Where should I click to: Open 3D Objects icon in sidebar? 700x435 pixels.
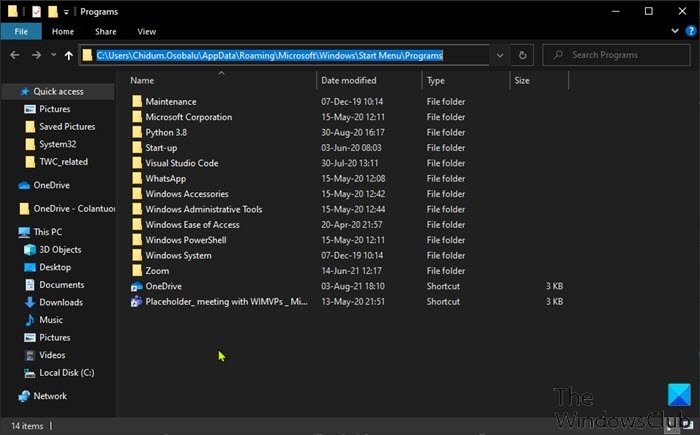click(30, 250)
